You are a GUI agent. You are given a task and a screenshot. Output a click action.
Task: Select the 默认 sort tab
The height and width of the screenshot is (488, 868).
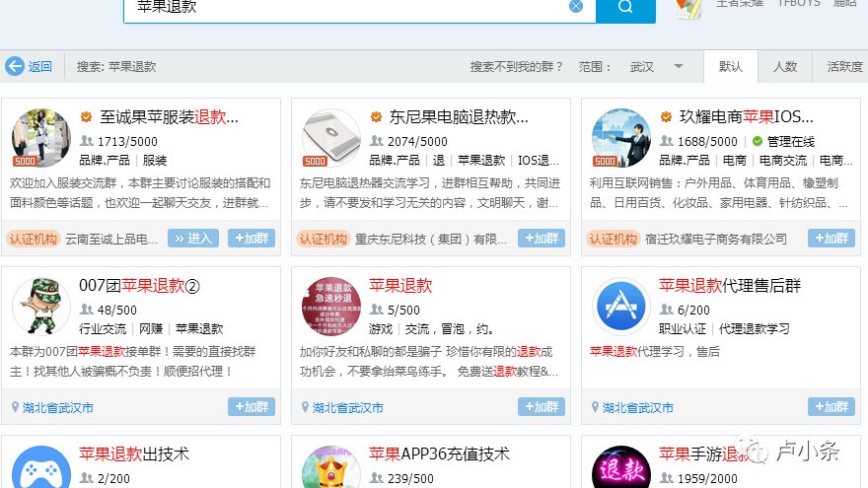click(x=730, y=66)
